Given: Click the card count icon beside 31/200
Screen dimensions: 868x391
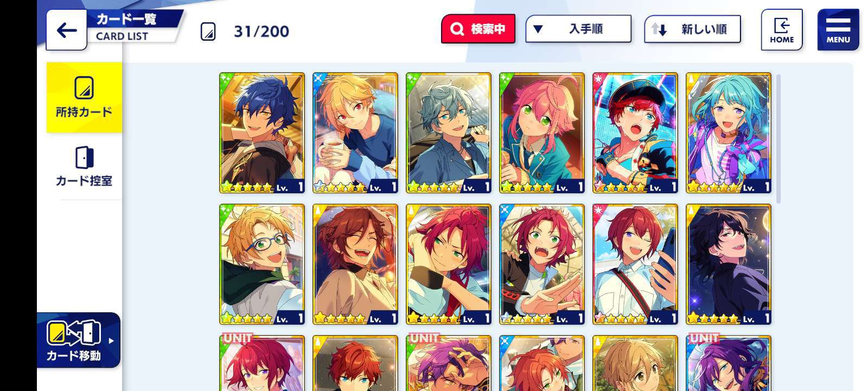Looking at the screenshot, I should (x=208, y=31).
